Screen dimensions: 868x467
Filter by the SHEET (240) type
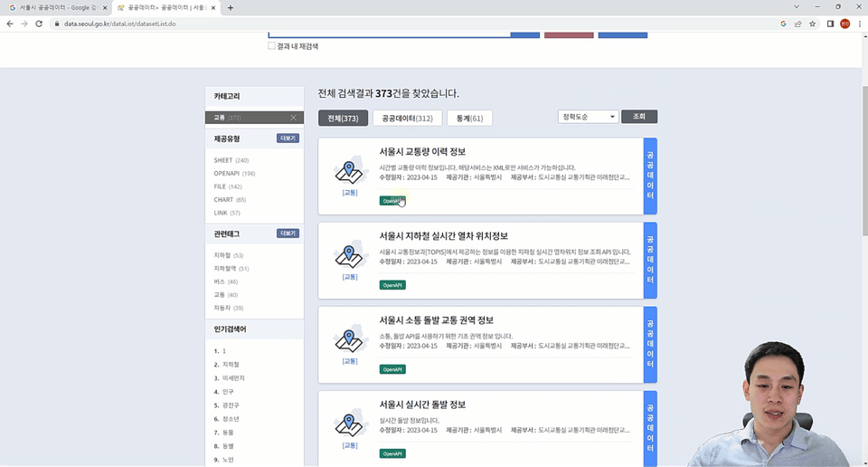click(x=231, y=160)
